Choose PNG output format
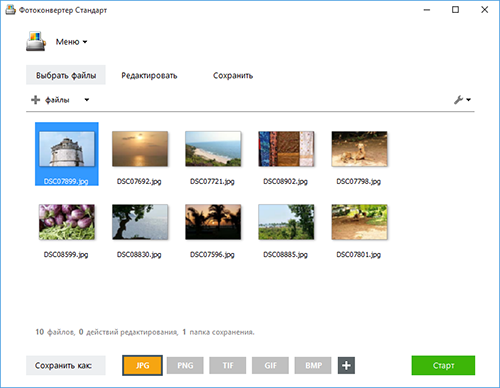Screen dimensions: 500x388 (x=185, y=365)
